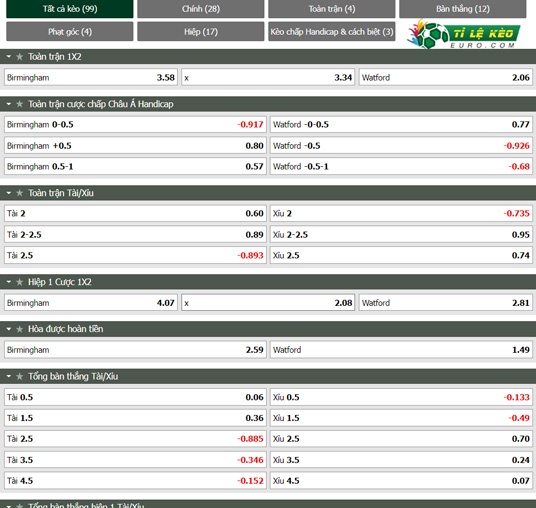The image size is (536, 508).
Task: Choose Tài 2 at 0.60
Action: pos(135,213)
